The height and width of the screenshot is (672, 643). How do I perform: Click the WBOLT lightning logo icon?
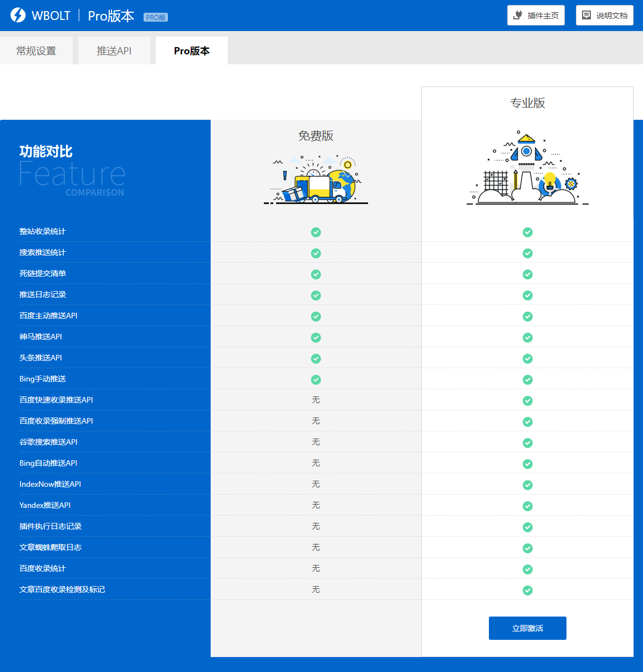click(x=18, y=15)
